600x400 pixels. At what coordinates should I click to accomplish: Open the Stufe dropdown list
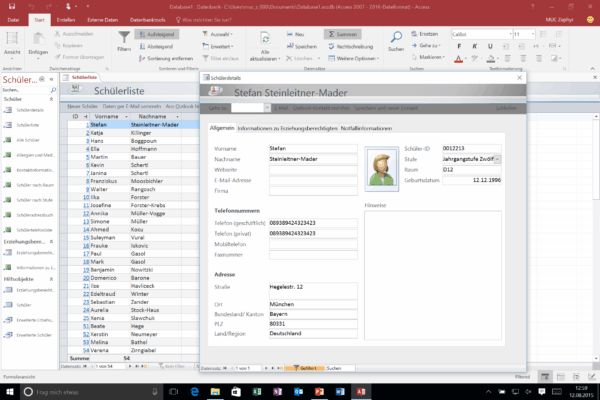[500, 158]
